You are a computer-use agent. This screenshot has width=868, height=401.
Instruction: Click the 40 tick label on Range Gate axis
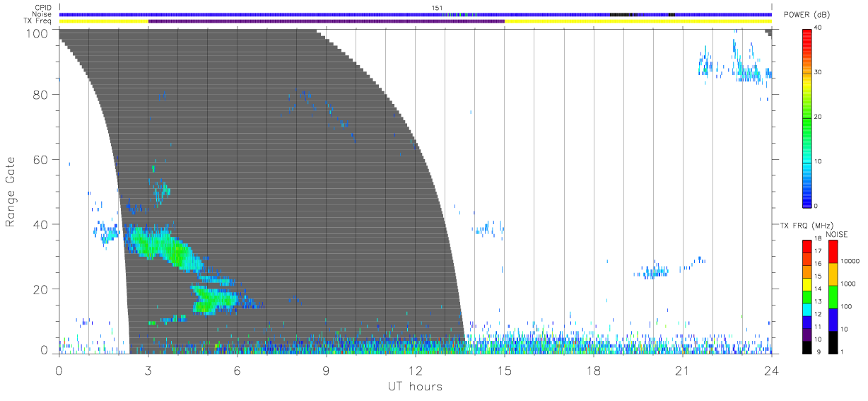tap(42, 224)
